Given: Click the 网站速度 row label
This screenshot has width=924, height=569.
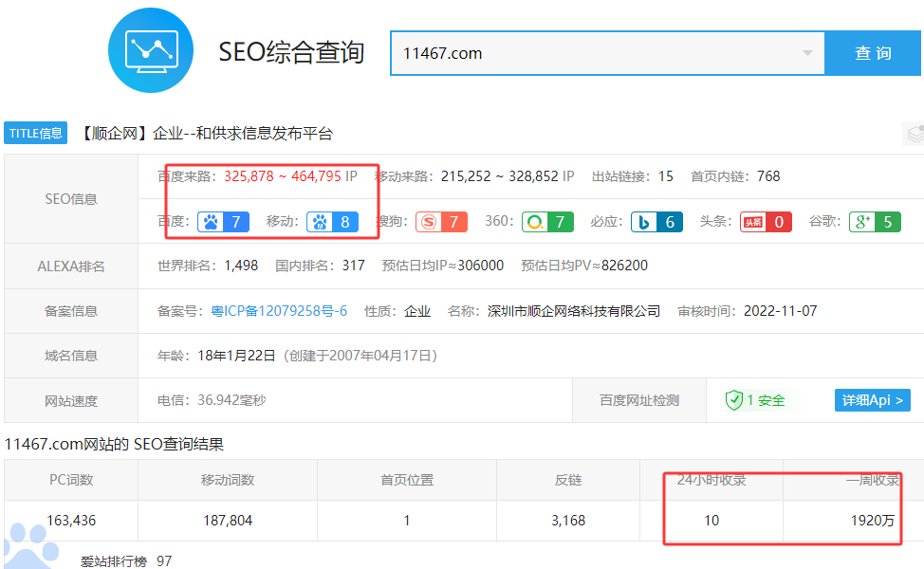Looking at the screenshot, I should [71, 401].
